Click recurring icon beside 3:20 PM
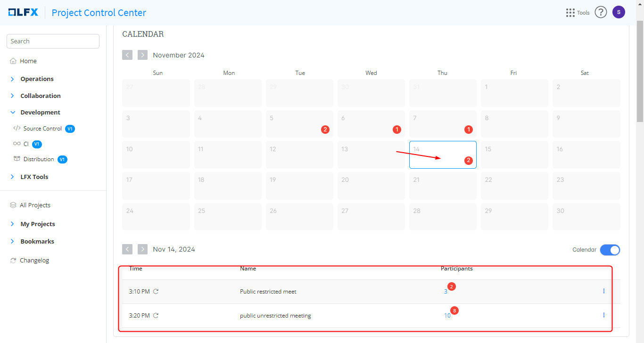Viewport: 644px width, 343px height. (156, 316)
